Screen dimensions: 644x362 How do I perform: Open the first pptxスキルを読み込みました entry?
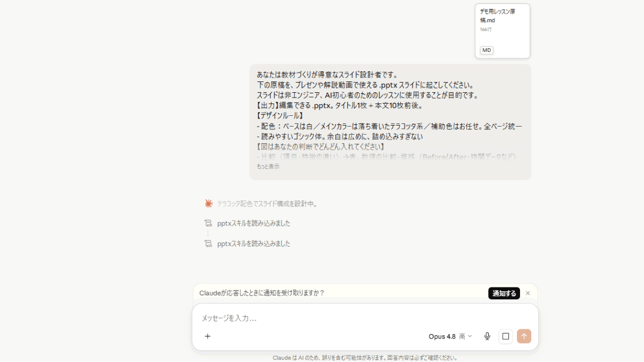[x=254, y=224]
